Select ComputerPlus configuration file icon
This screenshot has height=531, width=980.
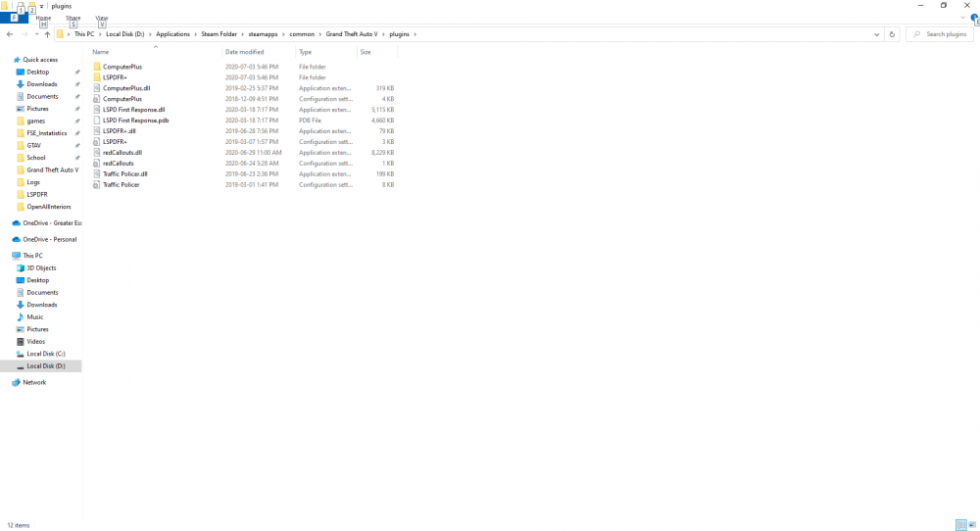coord(97,99)
